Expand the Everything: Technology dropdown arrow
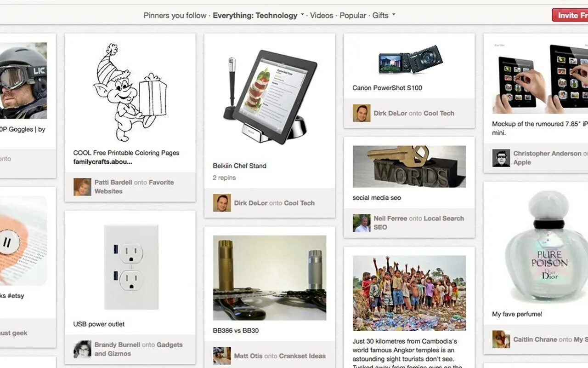Viewport: 588px width, 368px height. coord(302,15)
